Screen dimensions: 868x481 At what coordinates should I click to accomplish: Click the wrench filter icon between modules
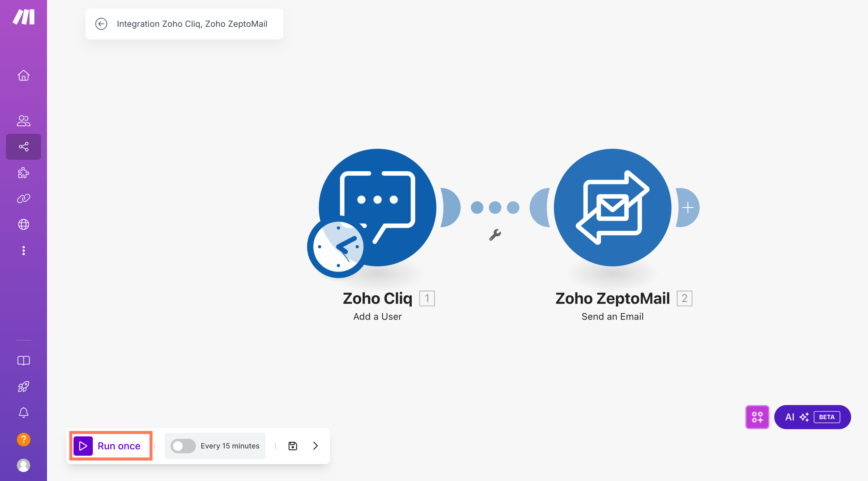point(495,235)
